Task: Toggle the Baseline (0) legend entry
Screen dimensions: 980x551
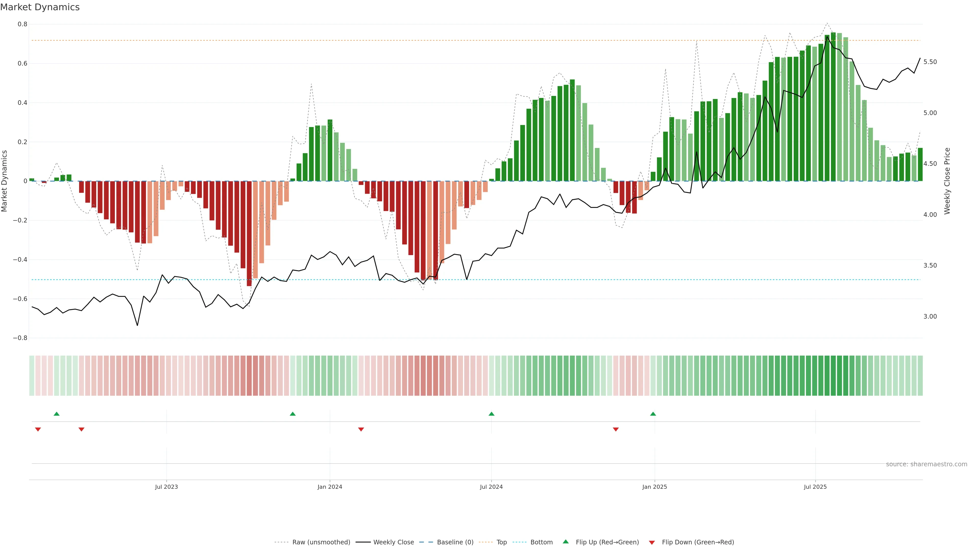Action: click(455, 542)
